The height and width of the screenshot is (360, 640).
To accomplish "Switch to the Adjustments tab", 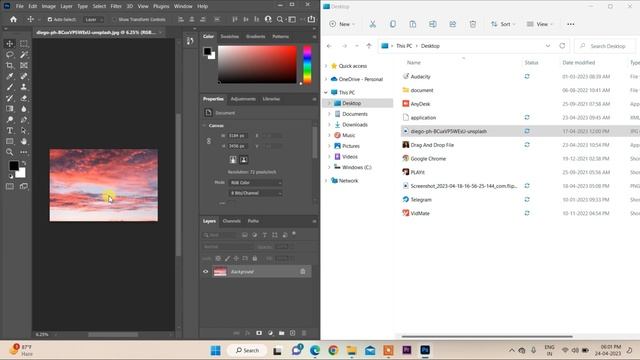I will coord(243,99).
